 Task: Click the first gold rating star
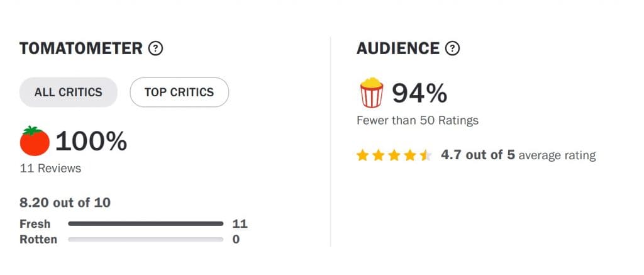pyautogui.click(x=362, y=155)
